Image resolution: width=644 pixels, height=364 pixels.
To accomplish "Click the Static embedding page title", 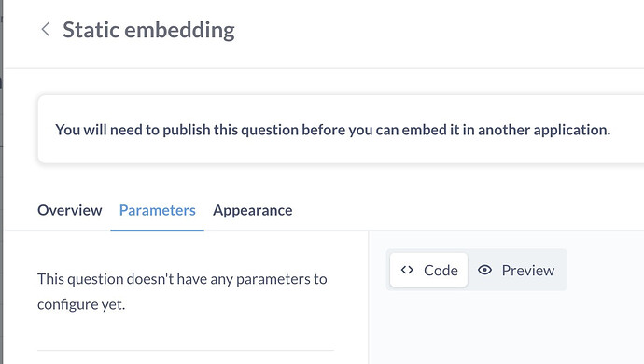I will point(148,30).
